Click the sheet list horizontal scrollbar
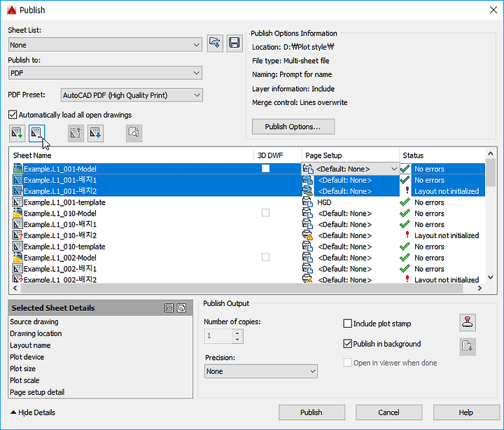This screenshot has width=504, height=430. tap(241, 288)
